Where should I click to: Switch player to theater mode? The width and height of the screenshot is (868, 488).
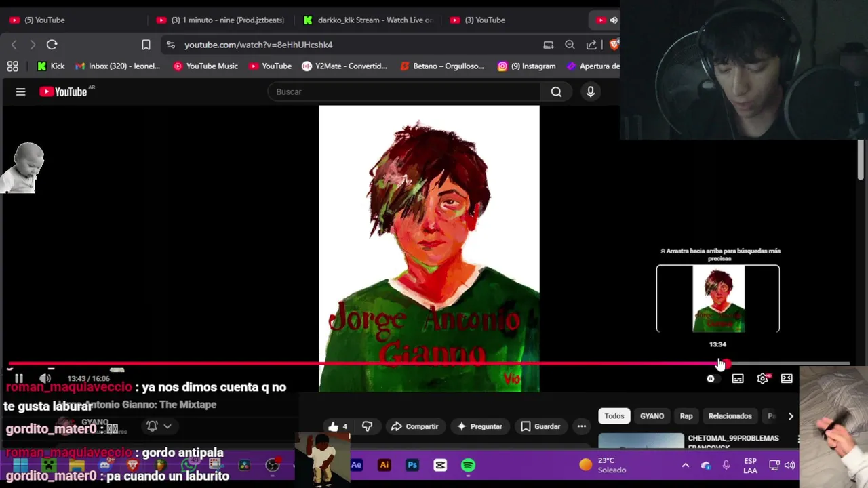787,379
